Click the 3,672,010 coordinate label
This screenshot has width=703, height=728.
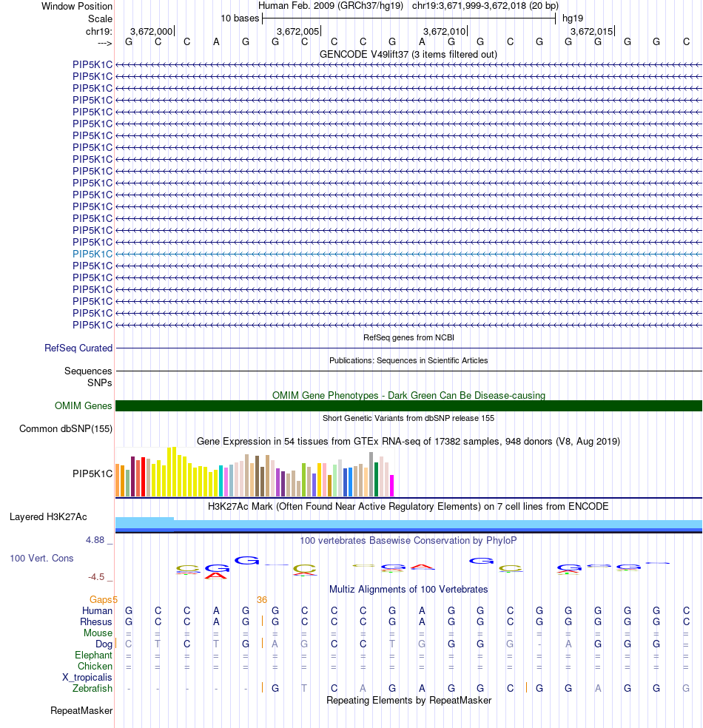pos(444,31)
